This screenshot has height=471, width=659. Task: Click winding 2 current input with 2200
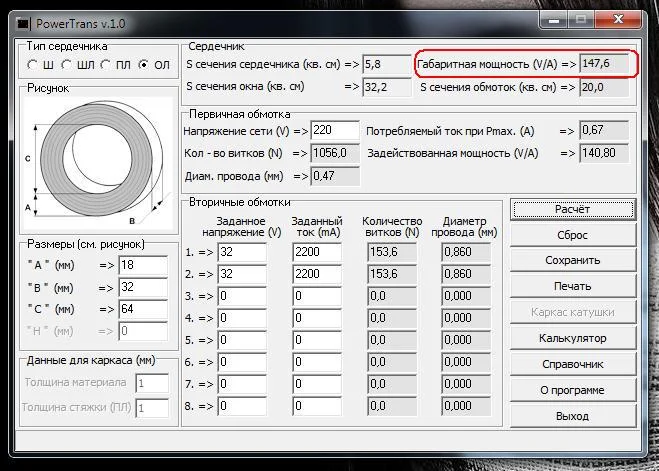coord(317,274)
